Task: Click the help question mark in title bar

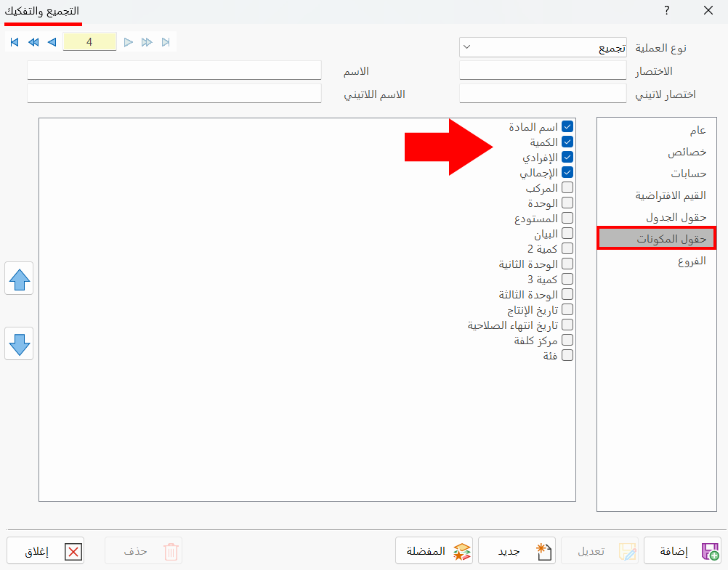Action: pyautogui.click(x=667, y=10)
